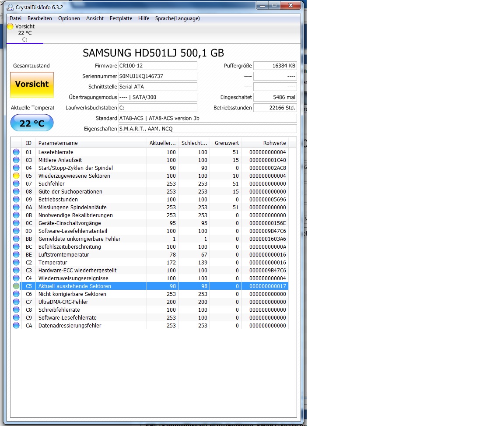
Task: Click status icon for Software-Lesefehlerrate row C9
Action: point(16,317)
